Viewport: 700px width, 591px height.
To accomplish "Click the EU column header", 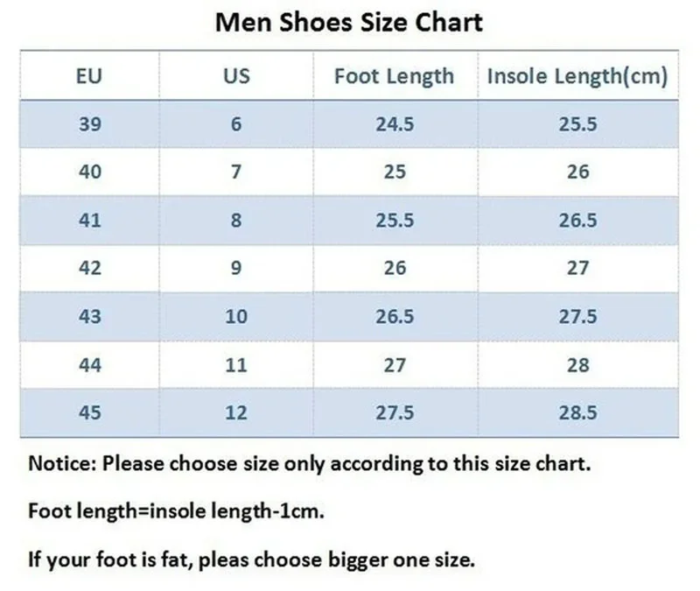I will point(90,76).
